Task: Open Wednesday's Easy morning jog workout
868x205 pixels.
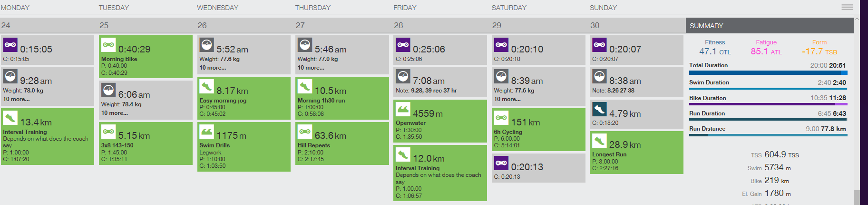Action: pos(244,101)
